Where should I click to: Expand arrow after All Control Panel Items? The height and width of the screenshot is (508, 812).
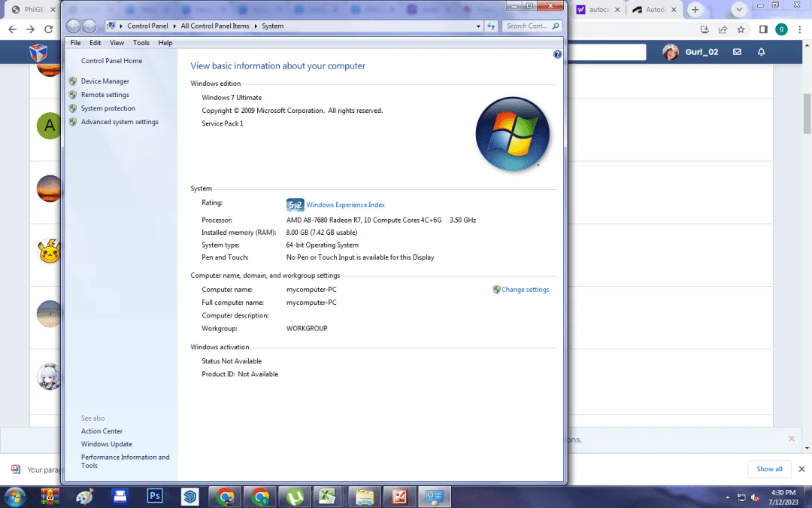tap(256, 26)
